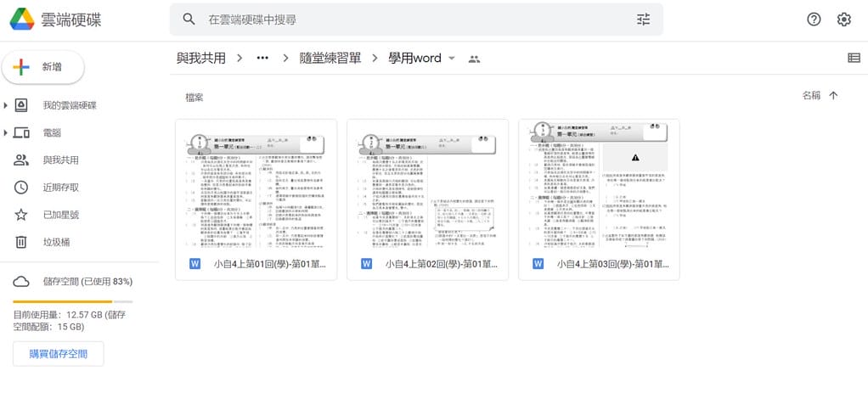
Task: Click Word icon of 小自4上第03回 file
Action: tap(538, 263)
